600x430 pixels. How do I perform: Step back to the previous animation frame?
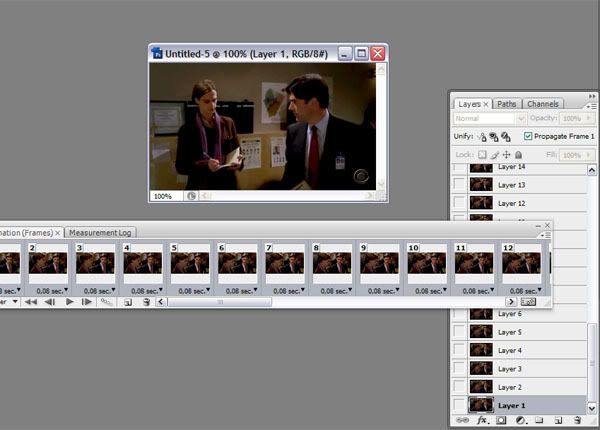click(50, 302)
